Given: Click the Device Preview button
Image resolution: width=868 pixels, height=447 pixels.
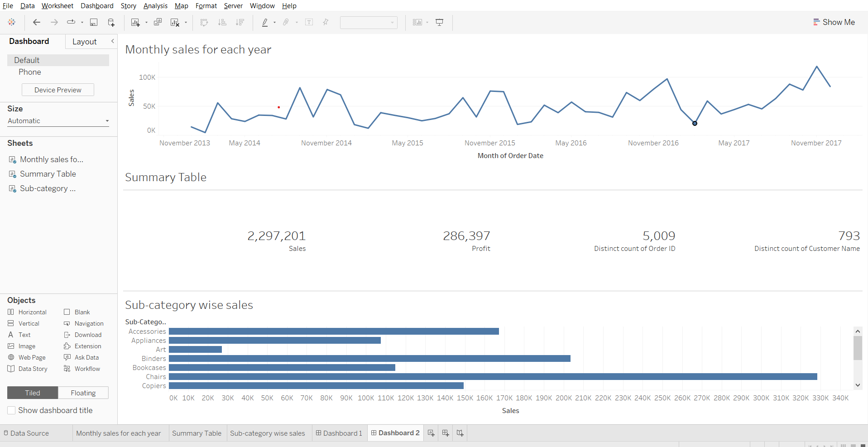Looking at the screenshot, I should point(58,90).
